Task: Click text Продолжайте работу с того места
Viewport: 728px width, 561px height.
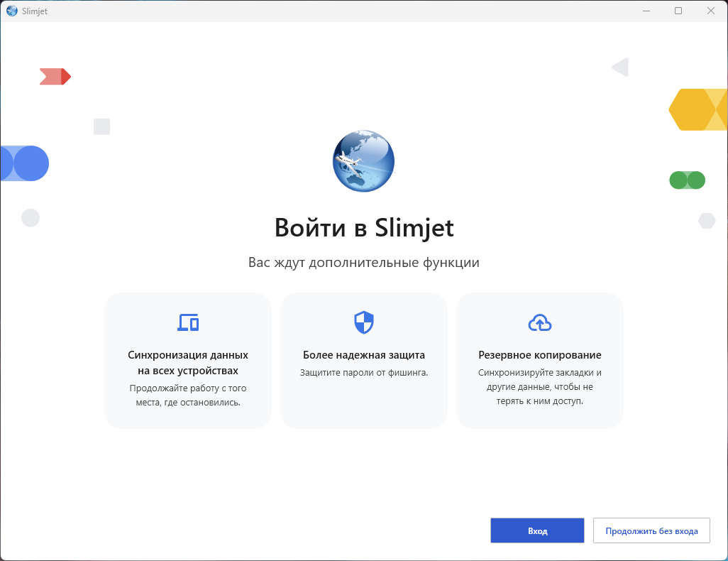Action: click(x=188, y=395)
